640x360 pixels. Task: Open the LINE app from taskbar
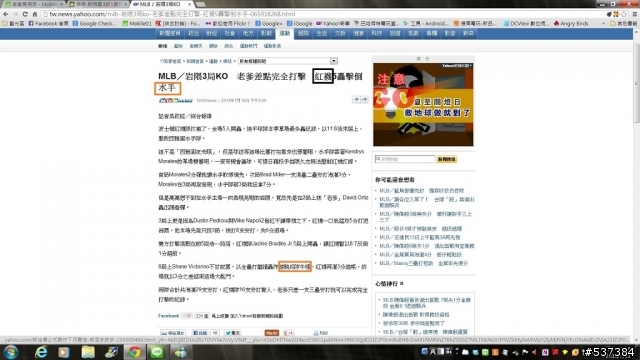point(157,352)
